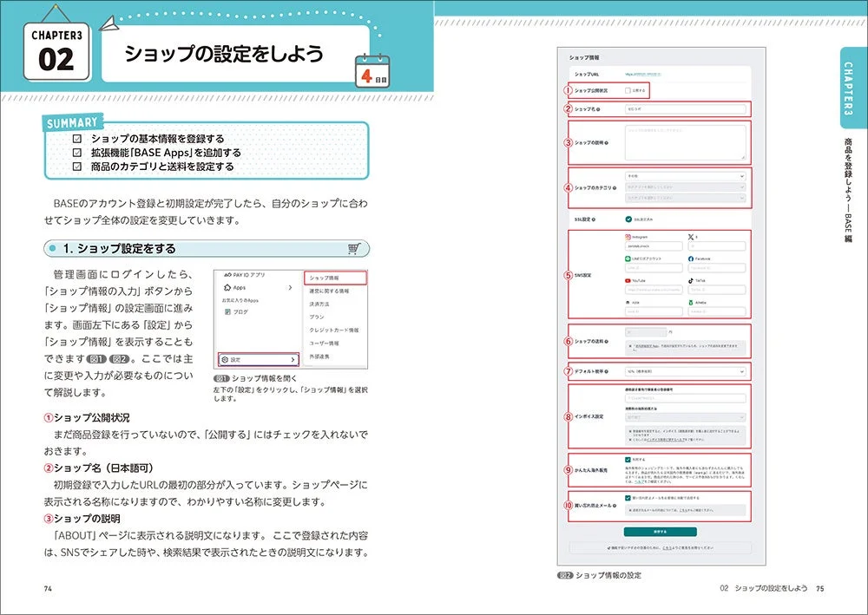The image size is (868, 615).
Task: Uncheck the 買い忘れ防止メール send checkbox
Action: (x=628, y=498)
